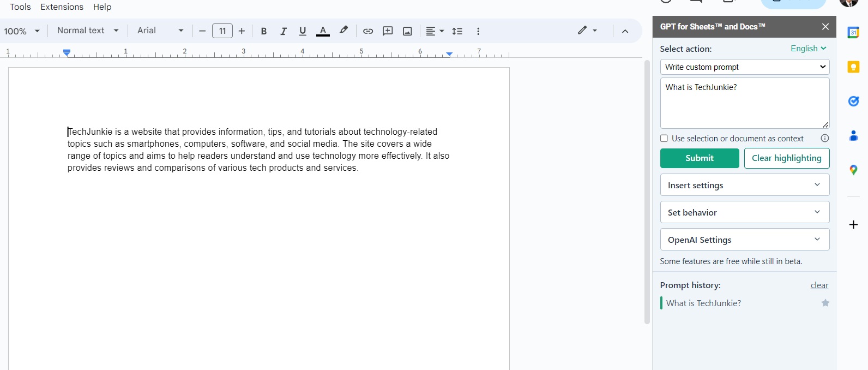Open line and paragraph spacing

click(457, 31)
